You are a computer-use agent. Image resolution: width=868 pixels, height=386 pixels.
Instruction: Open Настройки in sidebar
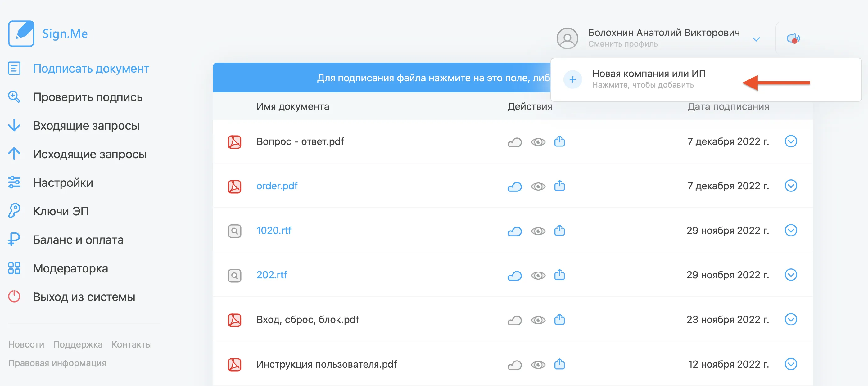63,182
